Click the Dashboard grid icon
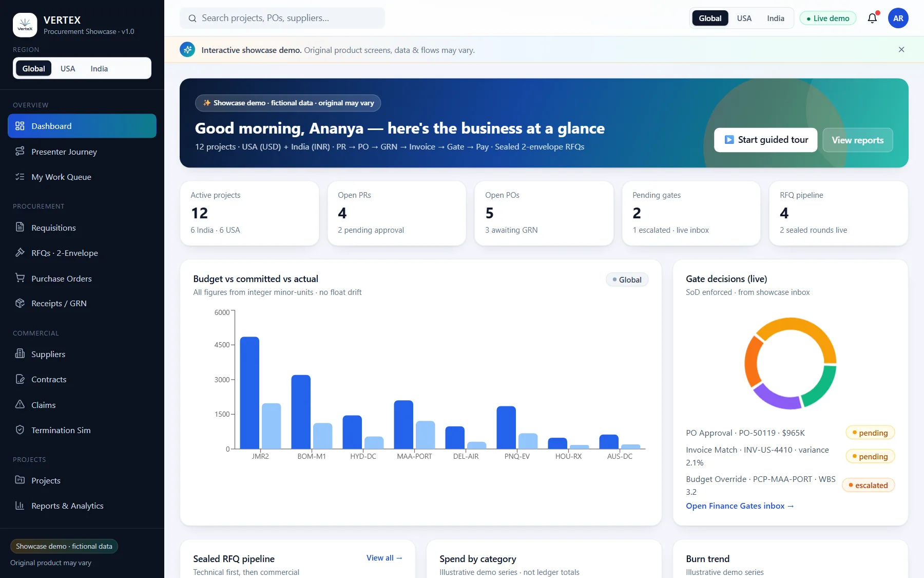The image size is (924, 578). point(20,126)
